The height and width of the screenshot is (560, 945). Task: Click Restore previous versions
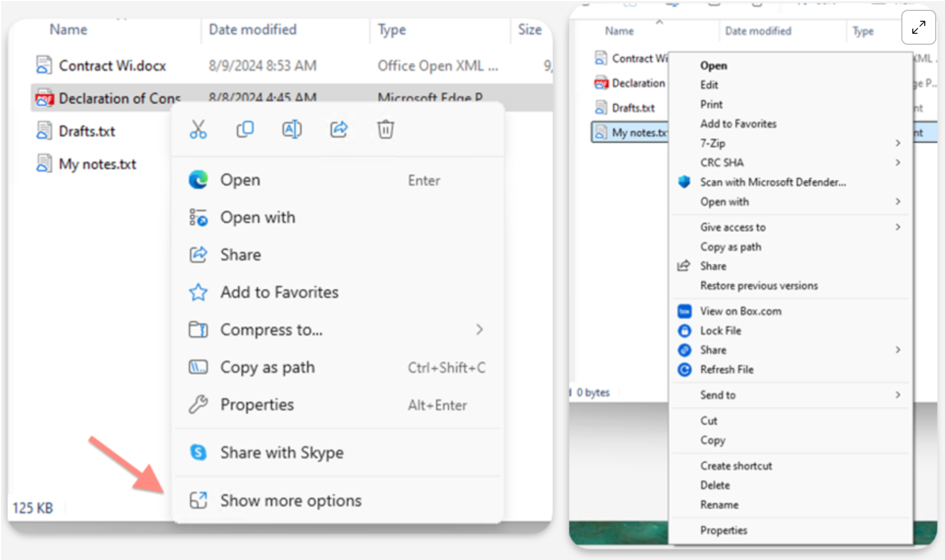coord(759,286)
